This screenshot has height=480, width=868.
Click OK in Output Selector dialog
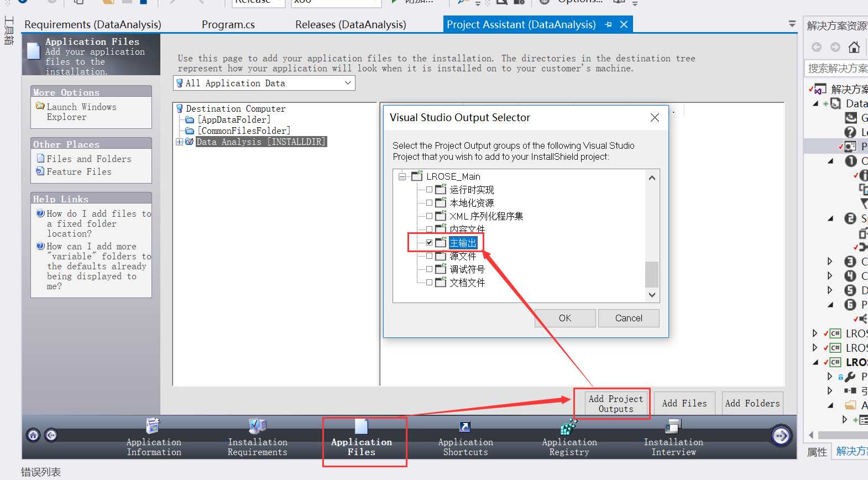coord(565,318)
